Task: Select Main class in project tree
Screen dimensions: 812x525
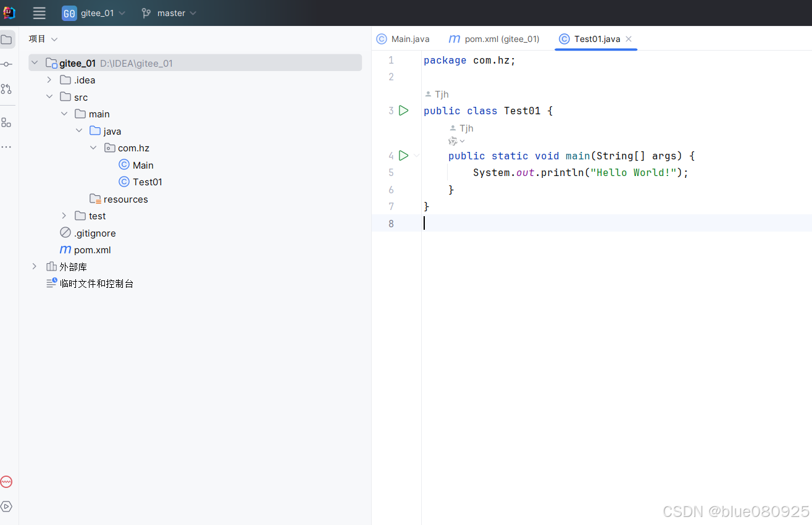Action: [x=143, y=165]
